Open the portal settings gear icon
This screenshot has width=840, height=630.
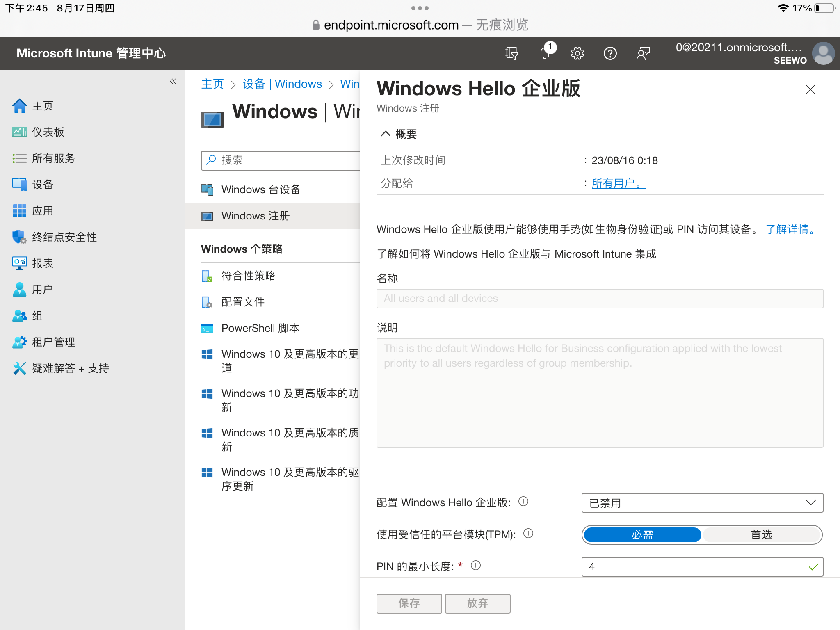(577, 53)
